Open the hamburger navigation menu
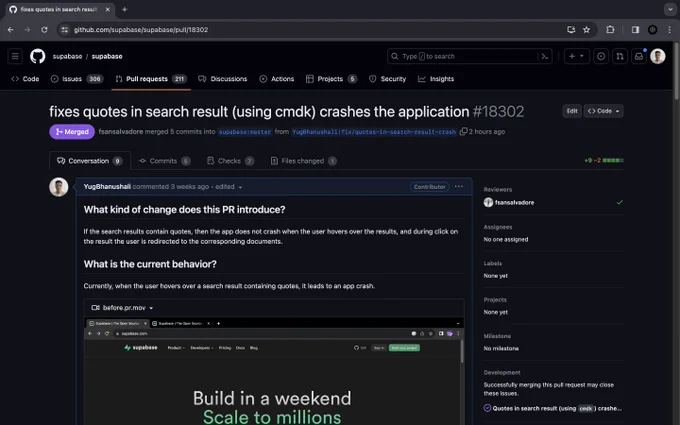The image size is (680, 425). point(15,56)
